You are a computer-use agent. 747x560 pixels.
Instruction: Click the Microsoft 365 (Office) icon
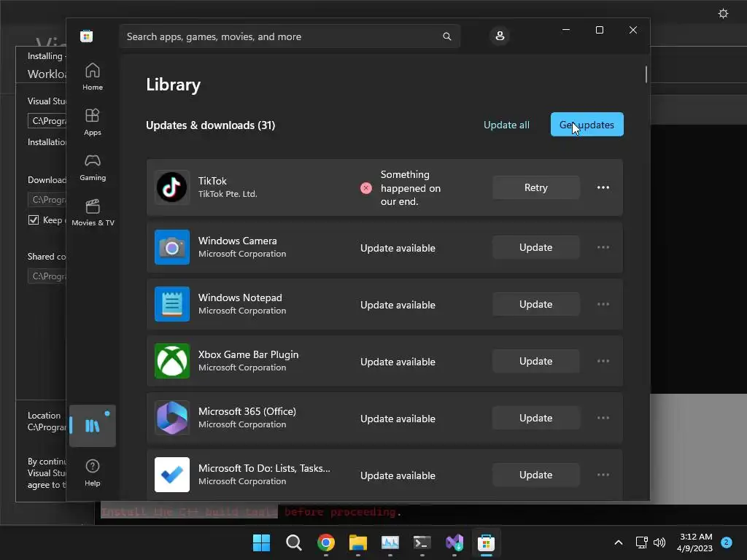pyautogui.click(x=172, y=418)
